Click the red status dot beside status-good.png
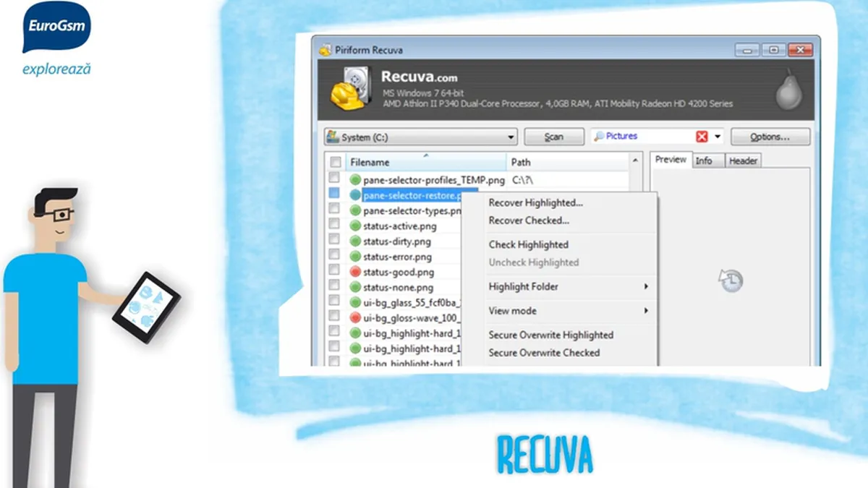 pos(355,272)
